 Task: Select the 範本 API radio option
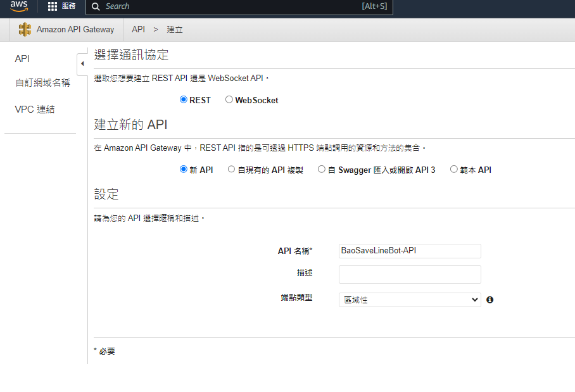pos(453,169)
